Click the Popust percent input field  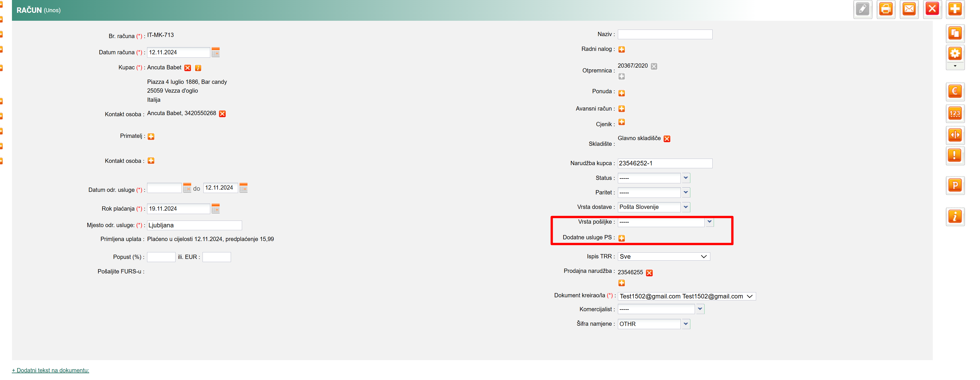tap(161, 257)
